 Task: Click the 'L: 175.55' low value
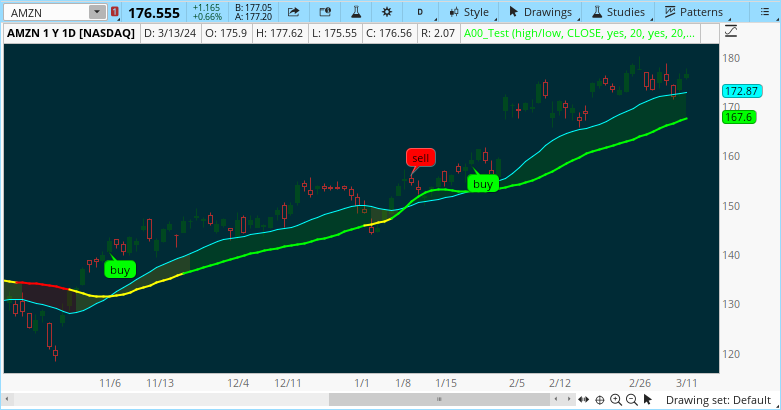334,33
